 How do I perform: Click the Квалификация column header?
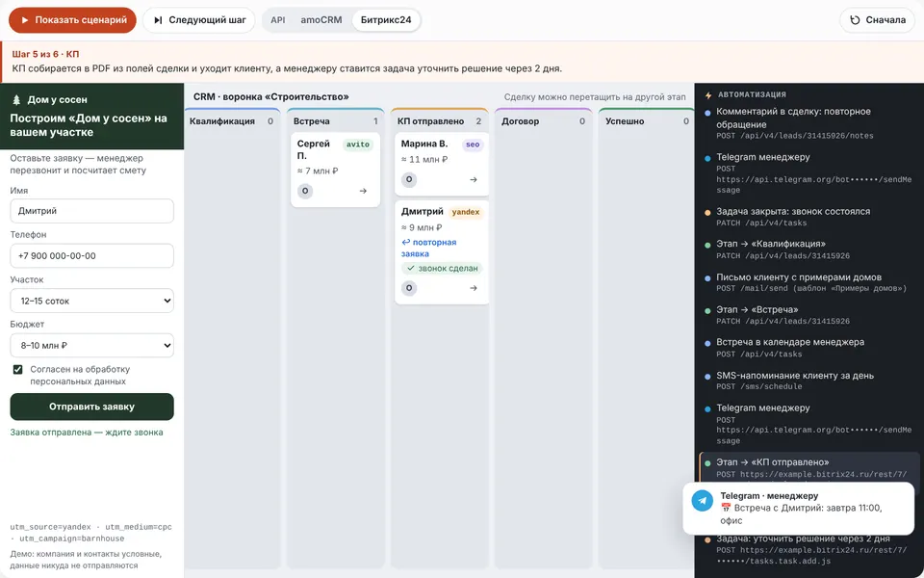pos(231,121)
